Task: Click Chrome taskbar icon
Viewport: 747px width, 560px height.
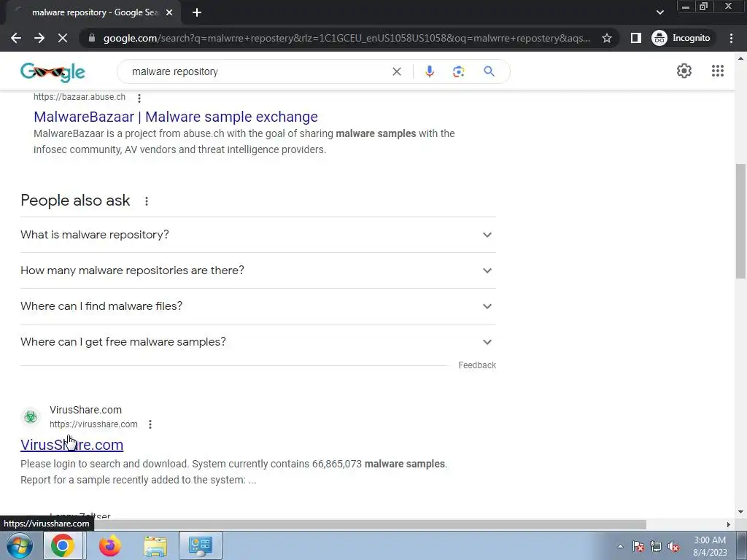Action: tap(63, 545)
